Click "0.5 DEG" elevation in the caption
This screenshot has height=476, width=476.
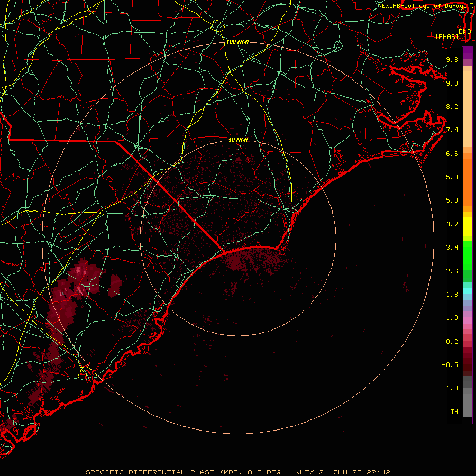pyautogui.click(x=264, y=472)
